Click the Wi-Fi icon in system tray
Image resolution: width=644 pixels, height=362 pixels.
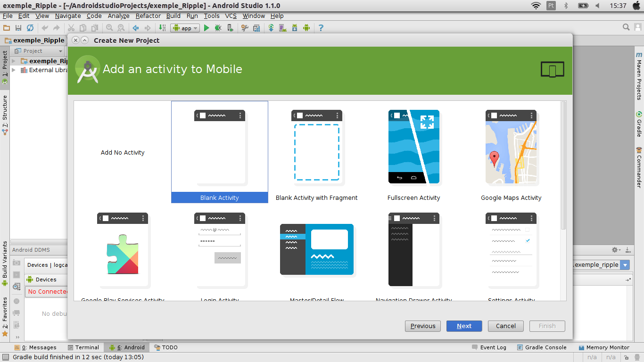point(536,6)
